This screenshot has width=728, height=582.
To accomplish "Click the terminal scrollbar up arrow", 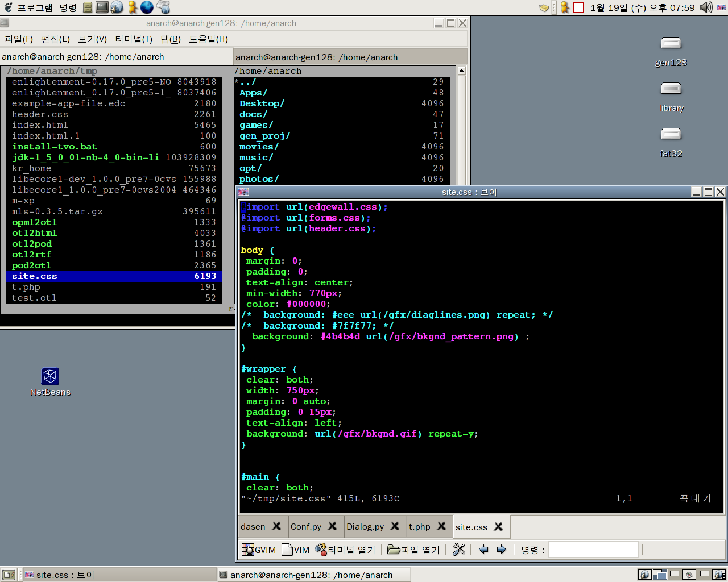I will tap(461, 71).
